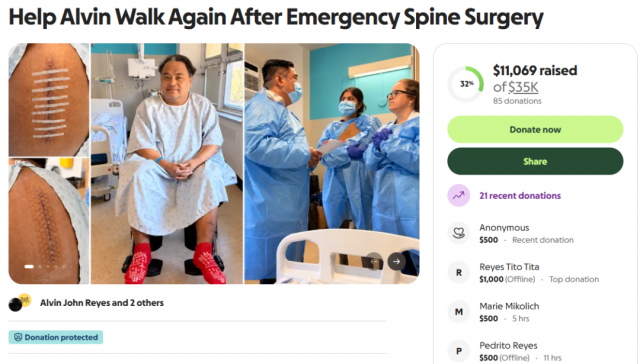Screen dimensions: 640x364
Task: Click the shield icon in Donation protected badge
Action: click(x=18, y=337)
